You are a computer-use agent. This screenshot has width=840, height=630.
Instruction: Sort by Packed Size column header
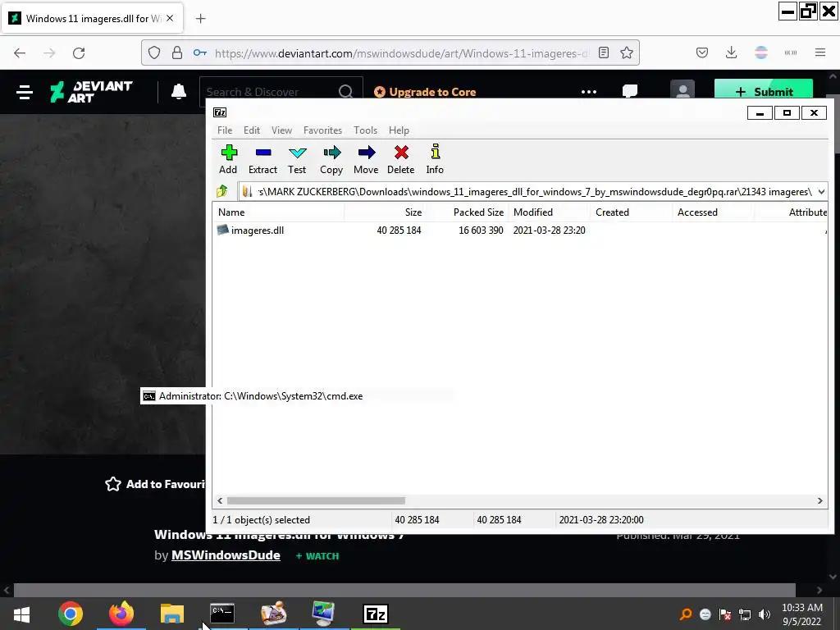[467, 212]
